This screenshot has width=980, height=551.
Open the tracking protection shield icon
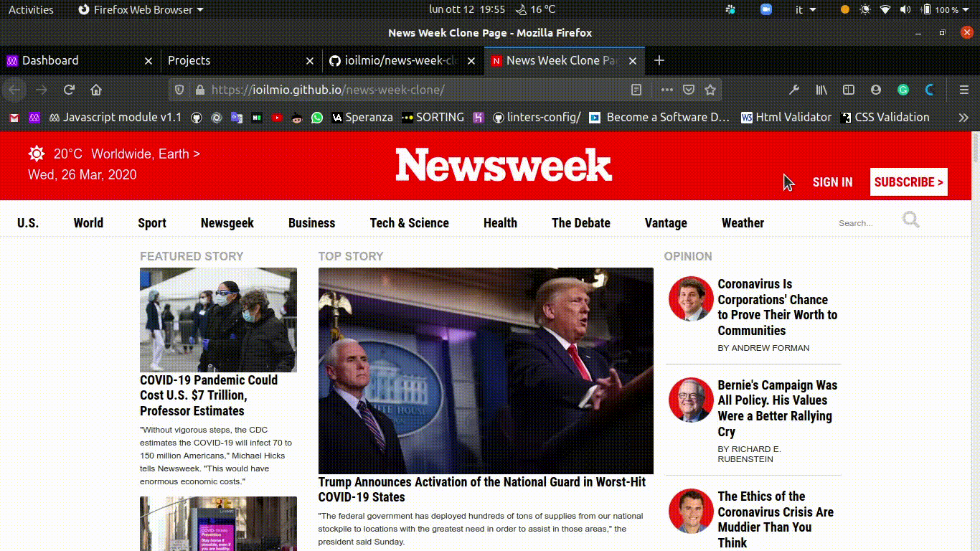point(179,90)
